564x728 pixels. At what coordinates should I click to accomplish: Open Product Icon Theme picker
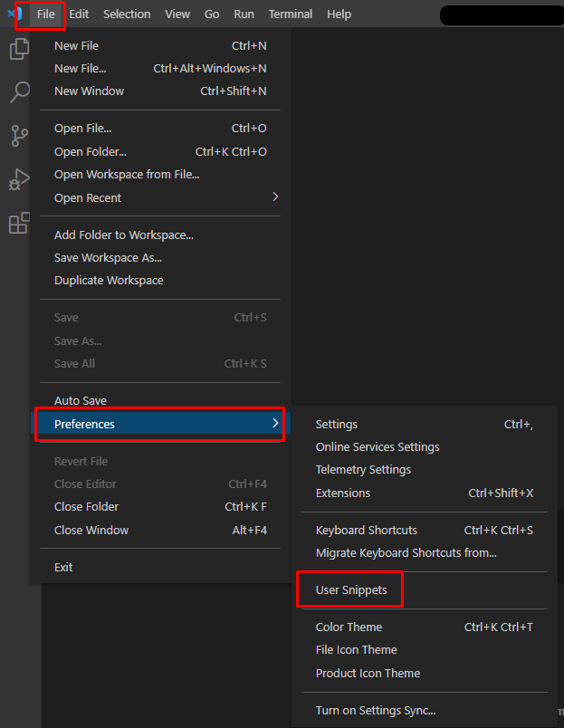coord(425,673)
